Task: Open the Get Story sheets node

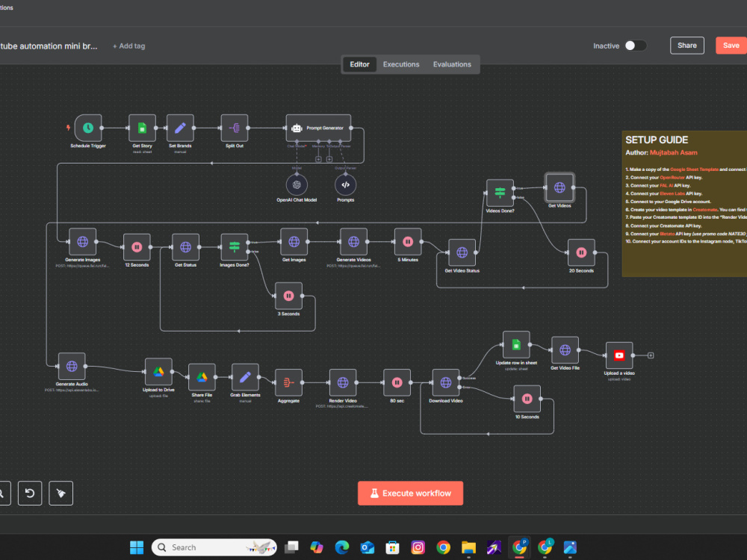Action: (x=142, y=128)
